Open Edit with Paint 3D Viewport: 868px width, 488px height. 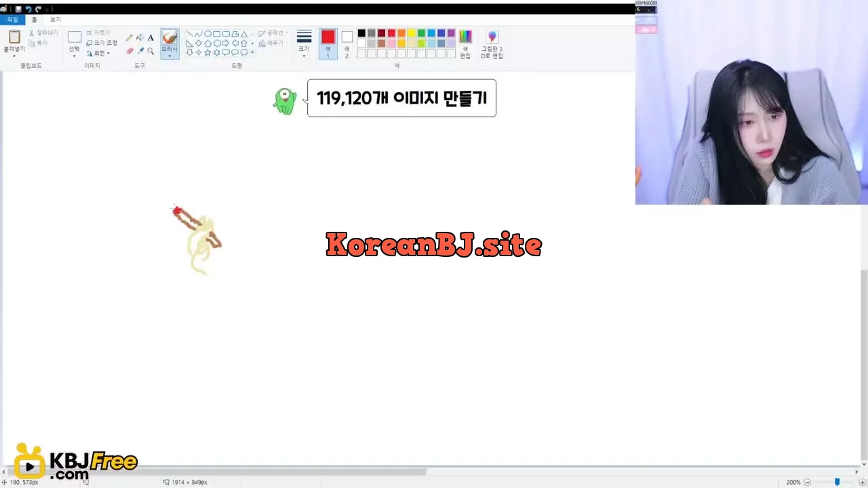click(x=492, y=44)
